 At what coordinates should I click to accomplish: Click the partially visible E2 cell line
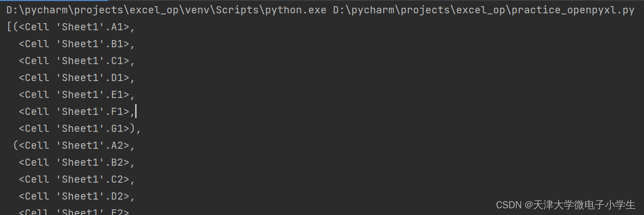click(x=77, y=211)
